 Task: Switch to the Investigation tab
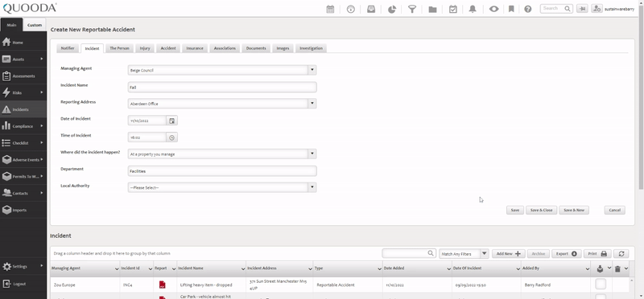[x=311, y=48]
